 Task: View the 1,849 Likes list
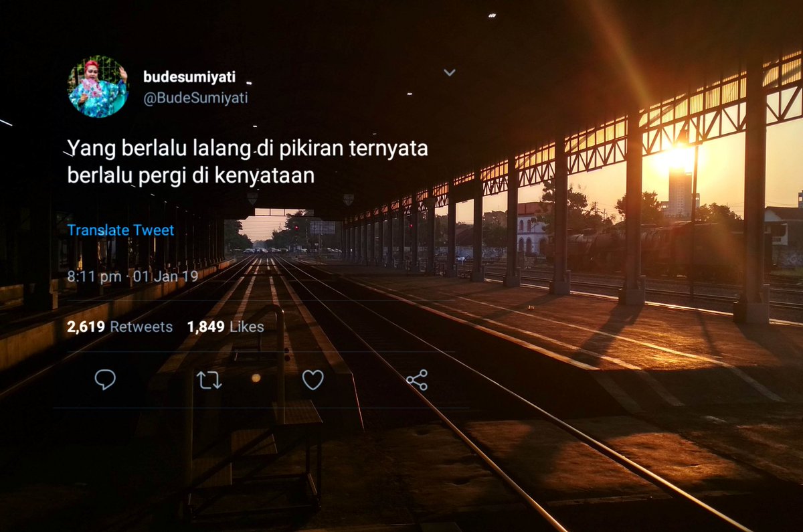pyautogui.click(x=226, y=327)
